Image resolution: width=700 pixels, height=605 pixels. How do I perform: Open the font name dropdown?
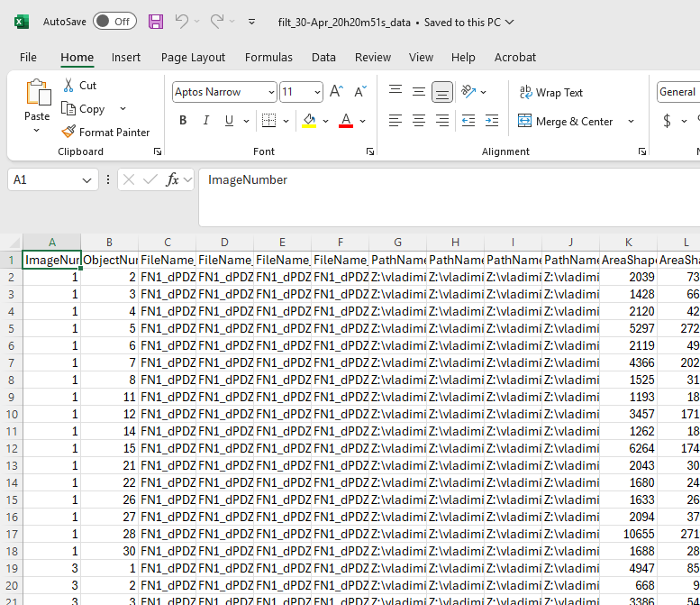[x=271, y=92]
